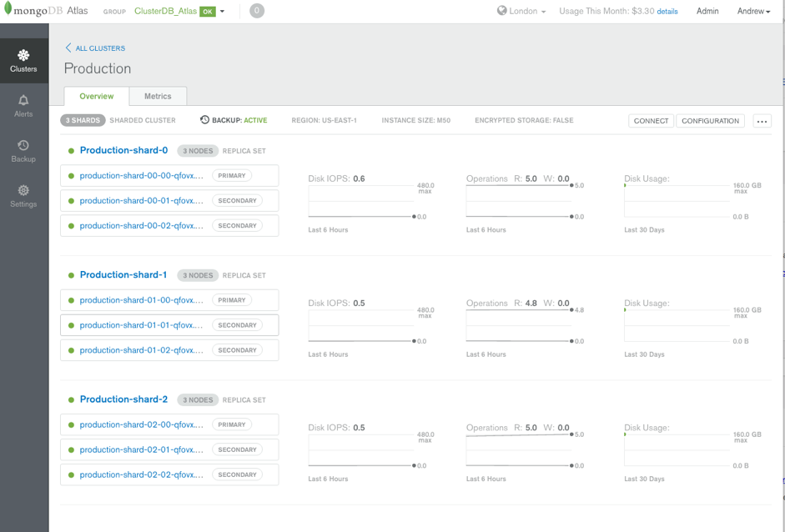Click the MongoDB Atlas leaf logo

(8, 8)
